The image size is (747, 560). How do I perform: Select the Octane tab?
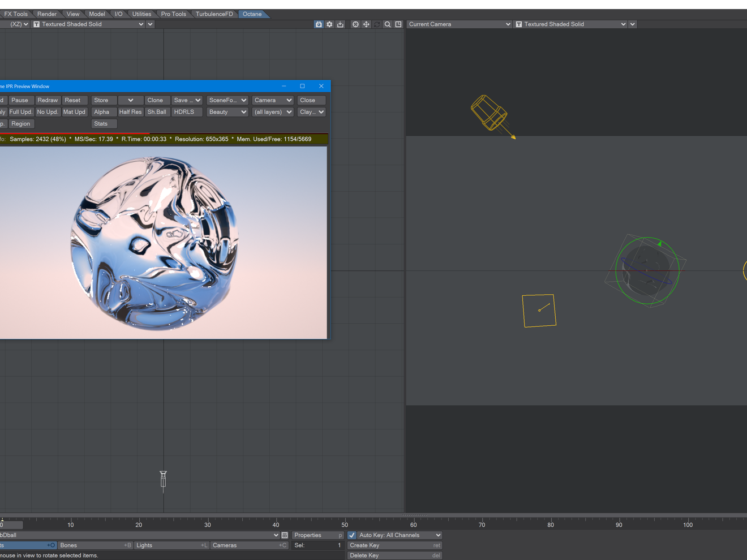coord(252,14)
